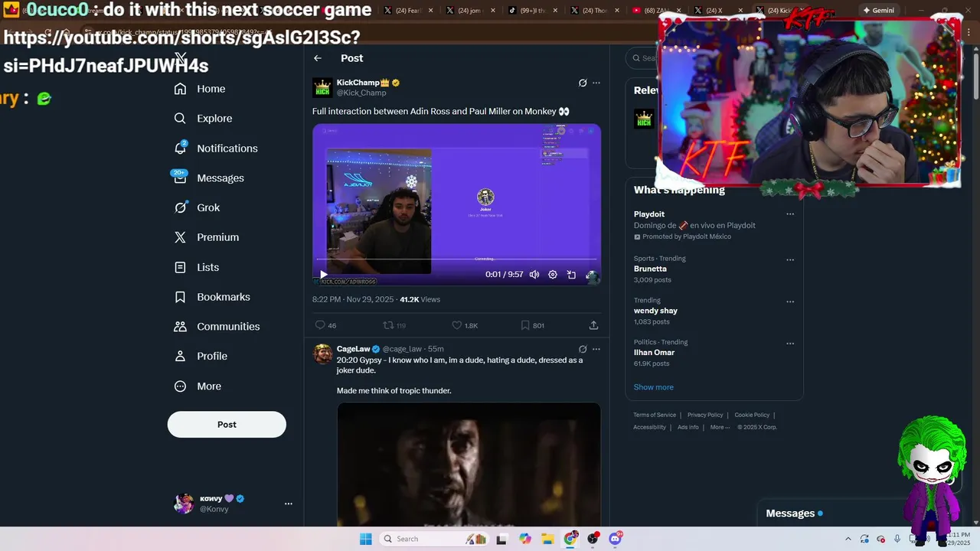Toggle picture-in-picture on the video
The width and height of the screenshot is (980, 551).
571,274
